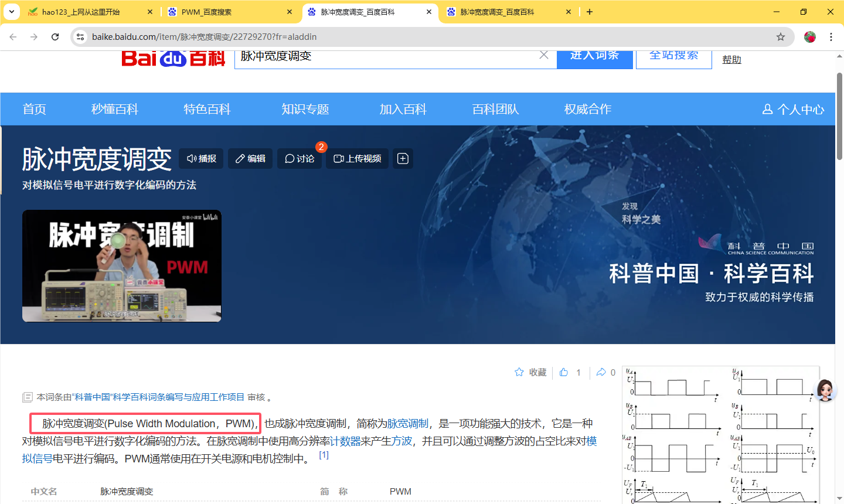Open 个人中心 user menu
844x504 pixels.
pyautogui.click(x=793, y=110)
